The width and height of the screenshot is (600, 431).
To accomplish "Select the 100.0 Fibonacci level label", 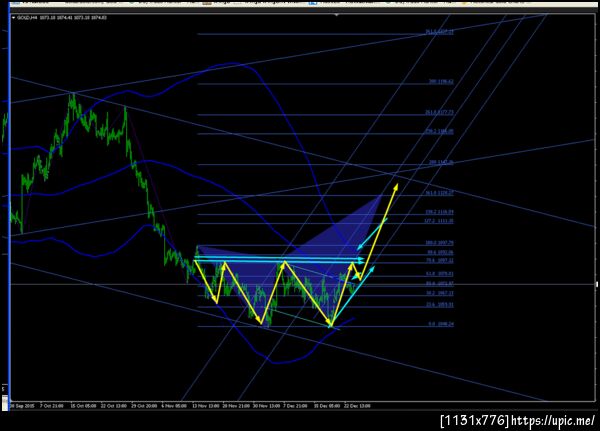I will click(439, 243).
